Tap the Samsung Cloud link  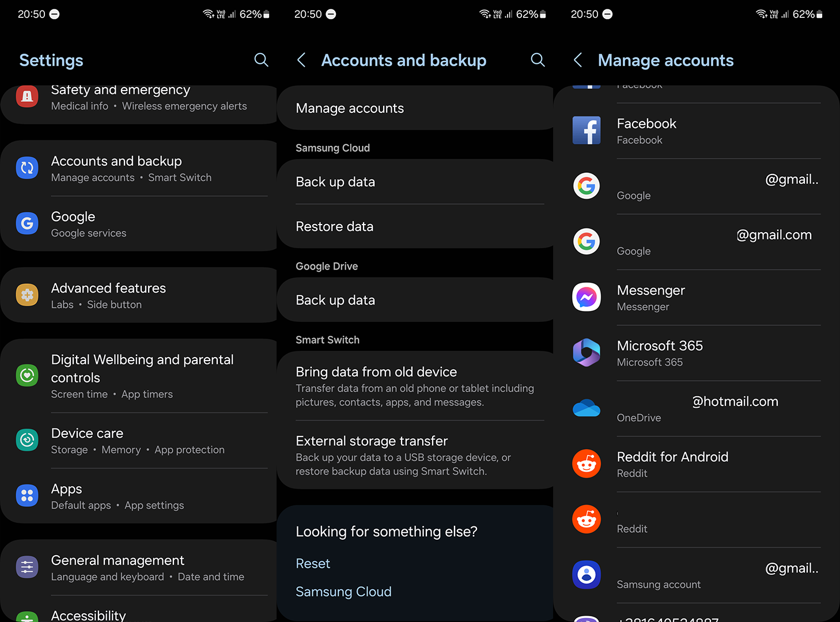343,591
